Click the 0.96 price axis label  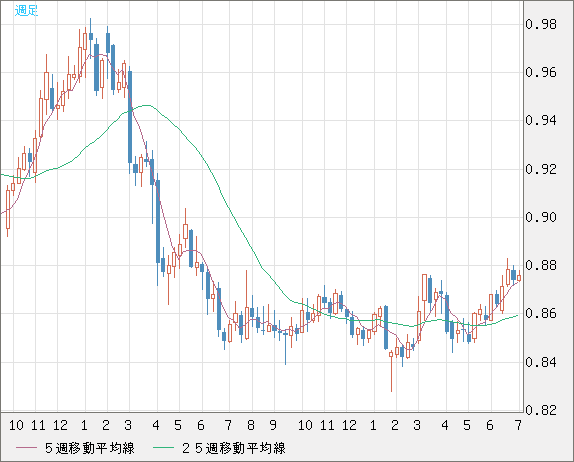(541, 72)
